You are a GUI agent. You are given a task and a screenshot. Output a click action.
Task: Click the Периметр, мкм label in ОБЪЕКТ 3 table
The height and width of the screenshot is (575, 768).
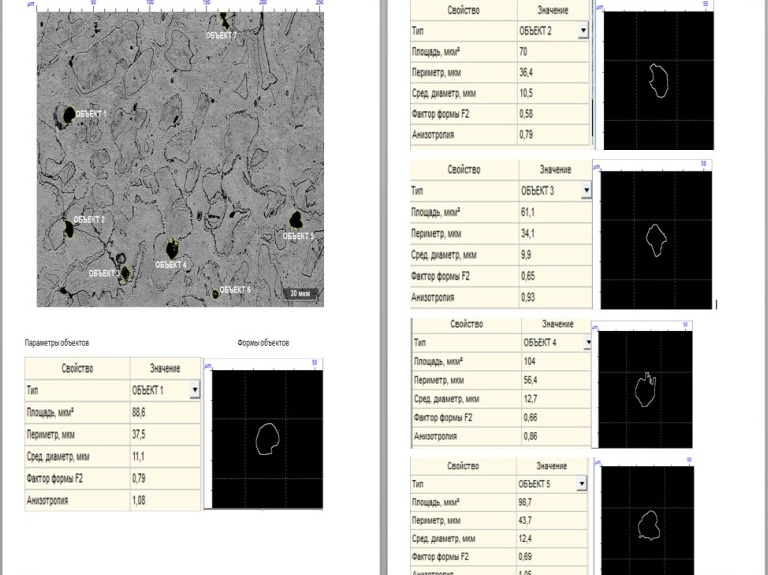pos(436,233)
